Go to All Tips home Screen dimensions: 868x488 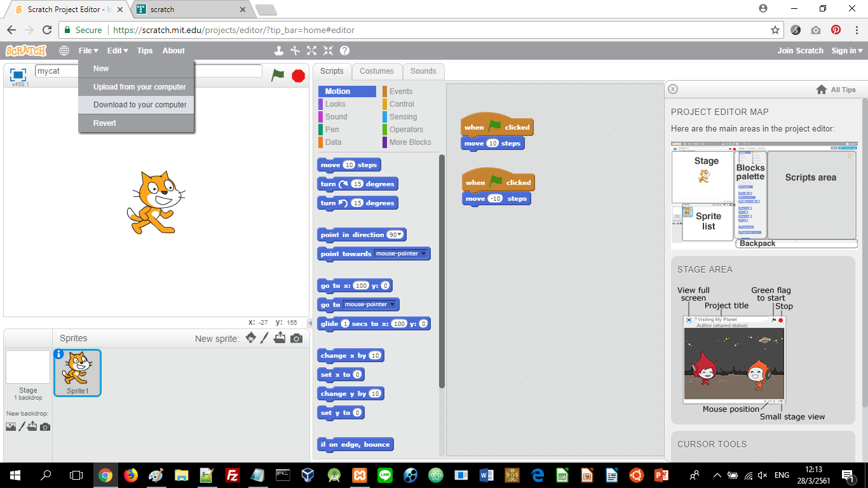pos(836,90)
